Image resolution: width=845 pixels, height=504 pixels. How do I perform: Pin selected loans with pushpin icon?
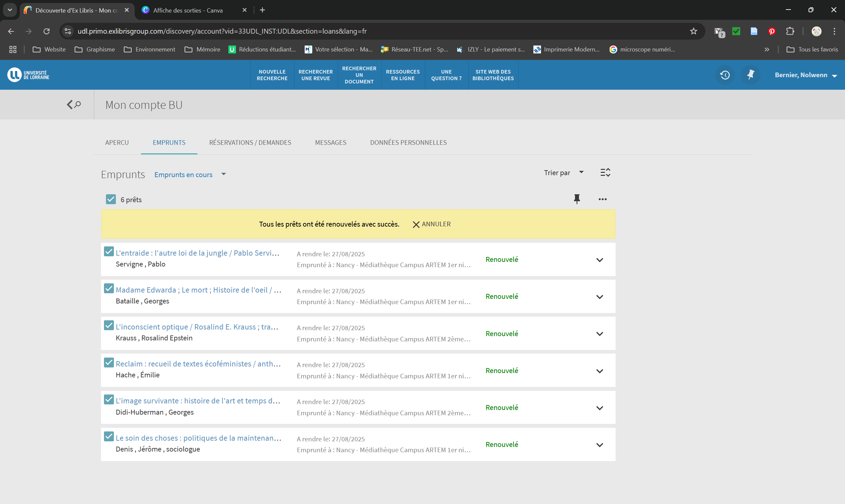coord(577,199)
